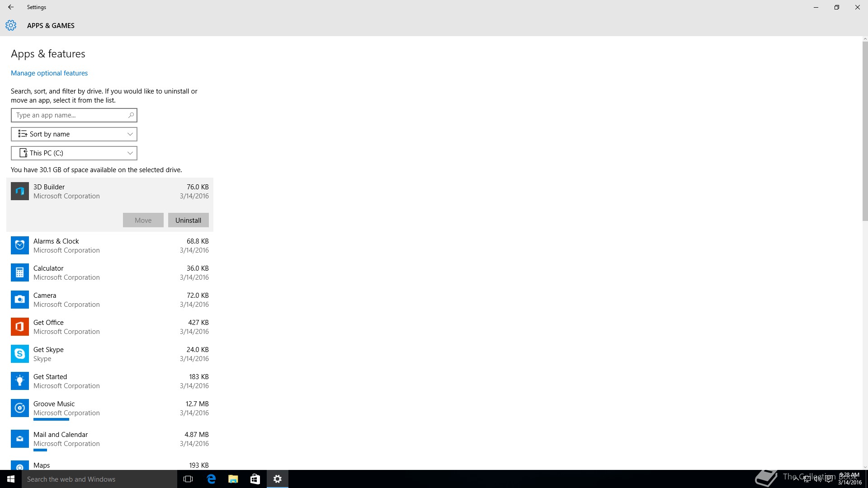This screenshot has width=868, height=488.
Task: Open Task View from the taskbar
Action: click(x=188, y=479)
